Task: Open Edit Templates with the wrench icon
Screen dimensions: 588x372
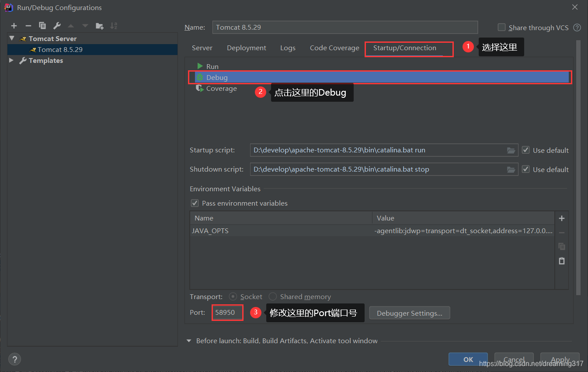Action: [x=57, y=26]
